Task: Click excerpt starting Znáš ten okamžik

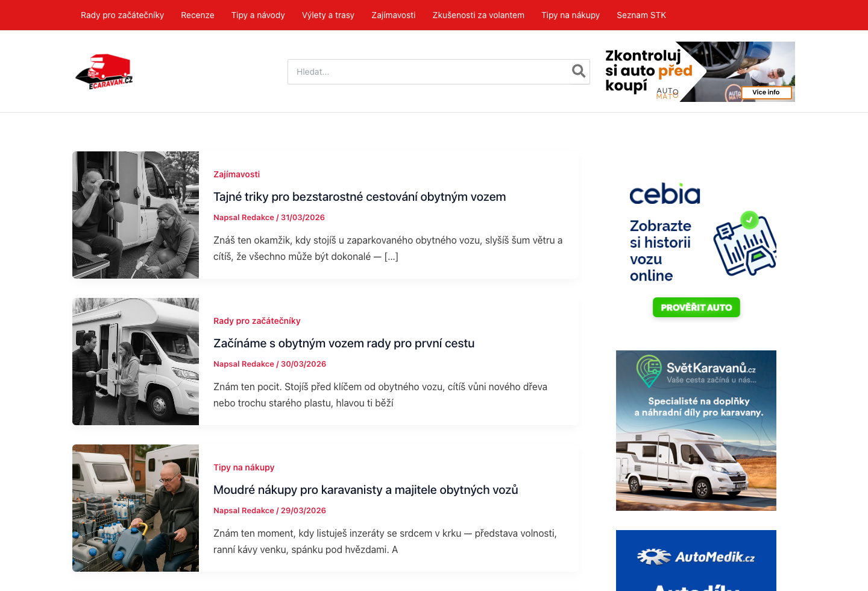Action: click(x=388, y=248)
